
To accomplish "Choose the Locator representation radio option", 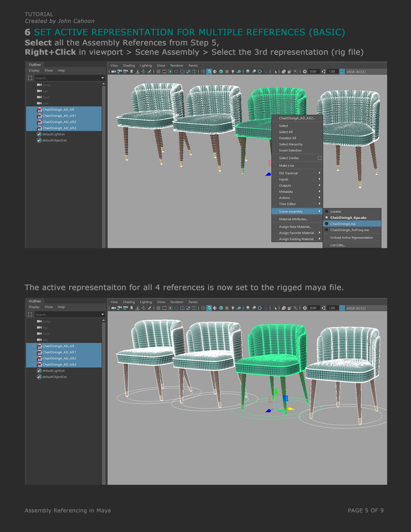I will 327,211.
